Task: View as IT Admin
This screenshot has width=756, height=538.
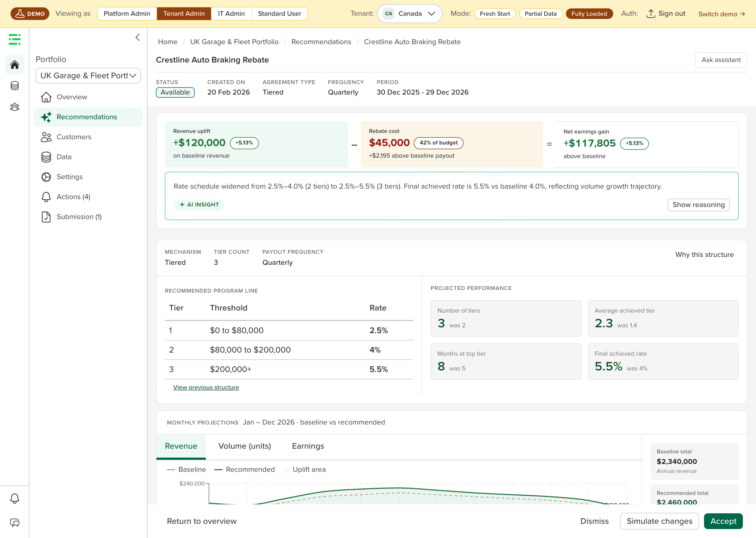Action: [x=231, y=14]
